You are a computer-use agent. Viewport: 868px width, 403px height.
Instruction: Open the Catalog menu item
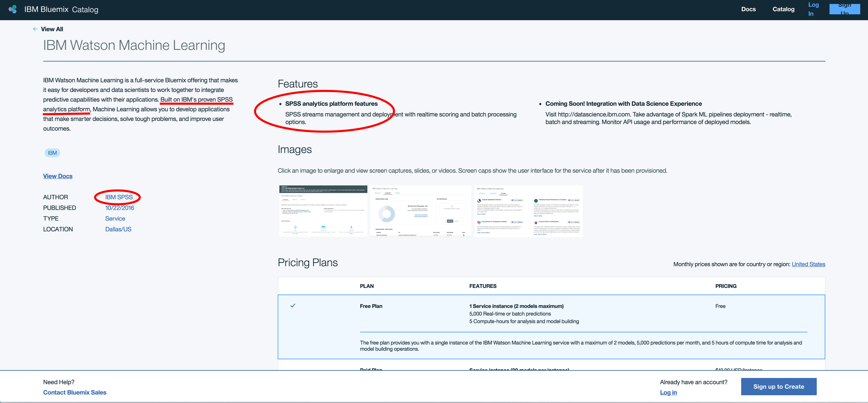tap(783, 9)
